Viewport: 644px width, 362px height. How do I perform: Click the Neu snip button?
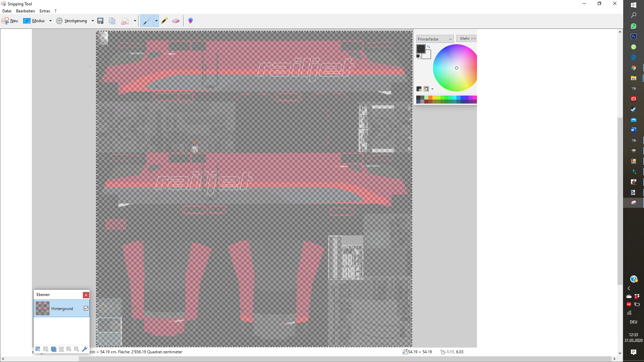(10, 21)
